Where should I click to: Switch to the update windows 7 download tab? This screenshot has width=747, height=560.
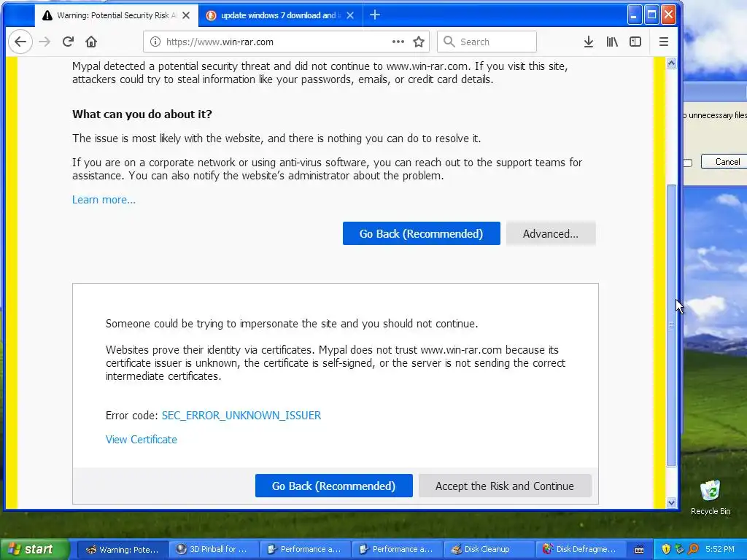(x=281, y=15)
